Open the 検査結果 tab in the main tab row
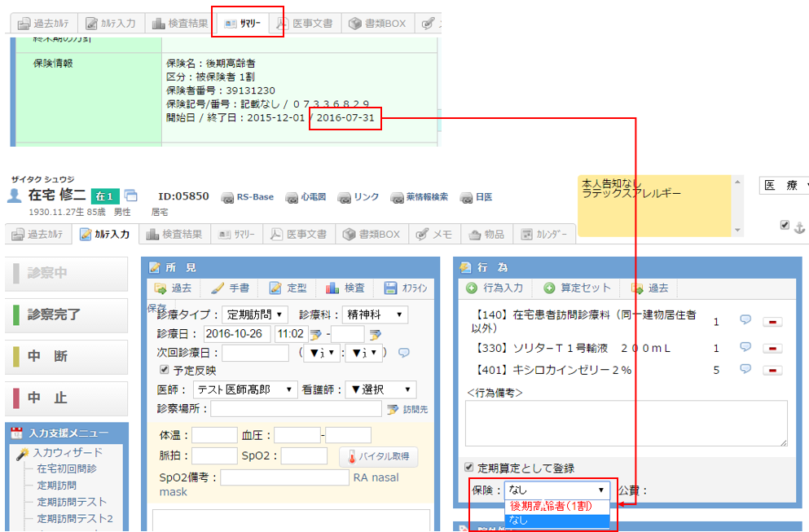The width and height of the screenshot is (809, 532). click(x=174, y=235)
